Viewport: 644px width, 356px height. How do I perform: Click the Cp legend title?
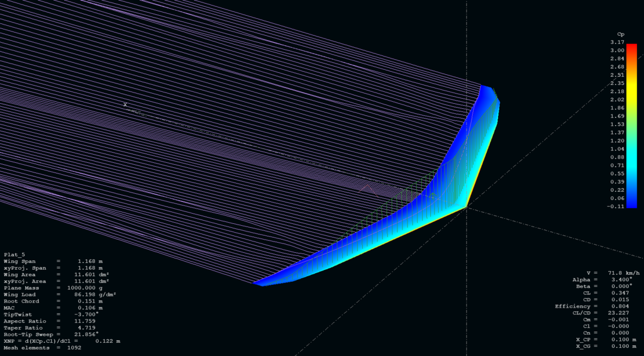620,34
